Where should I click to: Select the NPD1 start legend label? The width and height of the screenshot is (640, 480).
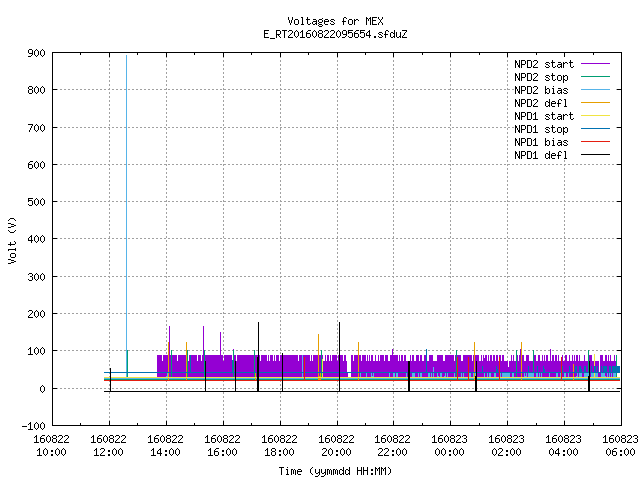(x=544, y=116)
